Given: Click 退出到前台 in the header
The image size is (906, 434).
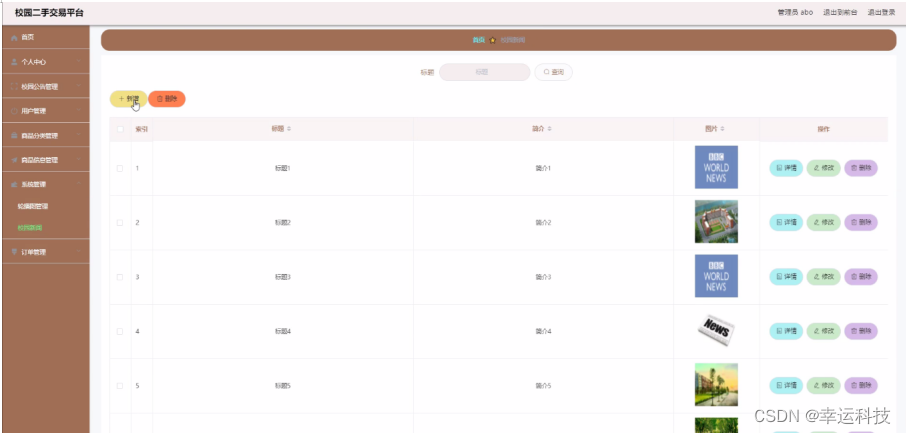Looking at the screenshot, I should [840, 12].
